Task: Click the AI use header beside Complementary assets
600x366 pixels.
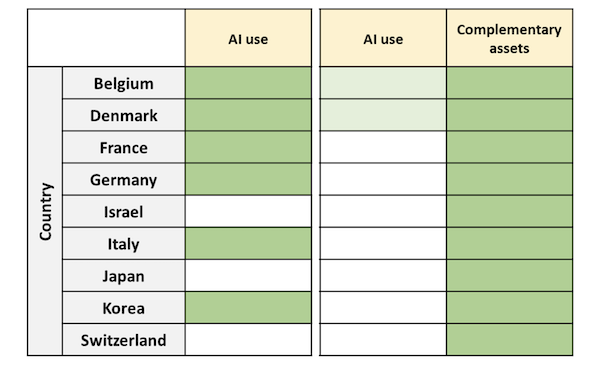Action: [383, 38]
